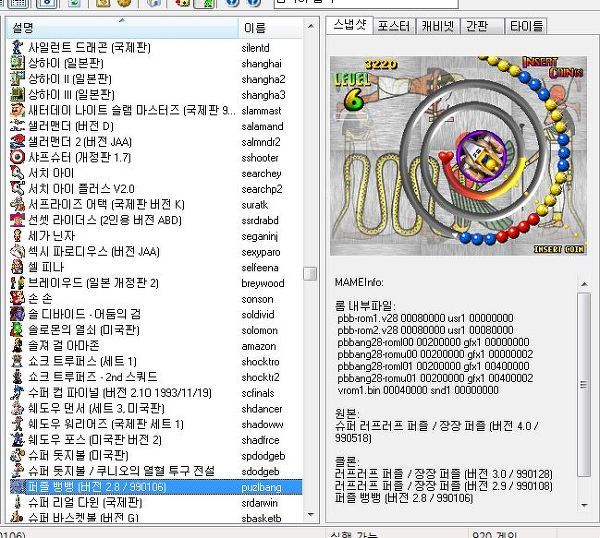Click the icon next to 상하이 II (일본판)
This screenshot has width=600, height=538.
pyautogui.click(x=17, y=79)
